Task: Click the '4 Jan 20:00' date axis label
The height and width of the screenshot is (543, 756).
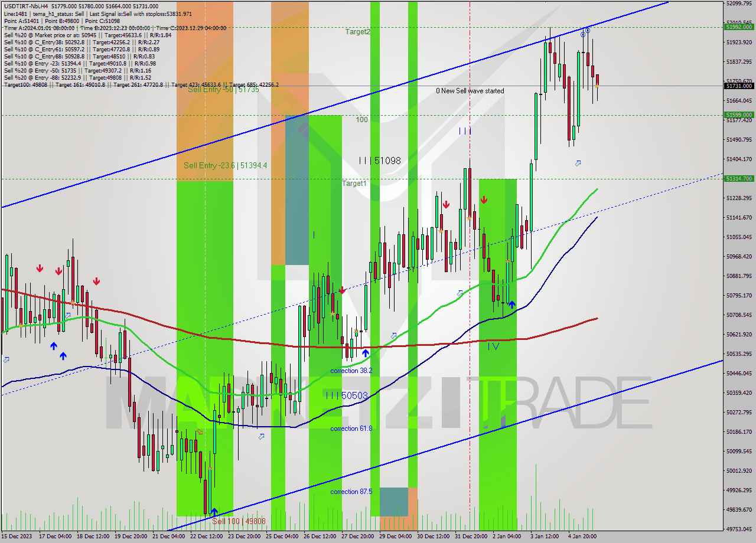Action: tap(582, 537)
